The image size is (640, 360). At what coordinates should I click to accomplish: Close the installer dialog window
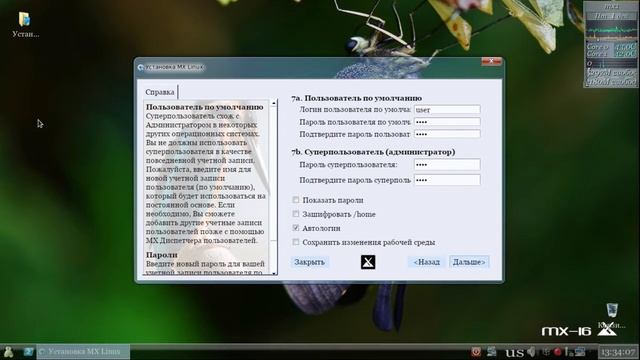pos(491,61)
